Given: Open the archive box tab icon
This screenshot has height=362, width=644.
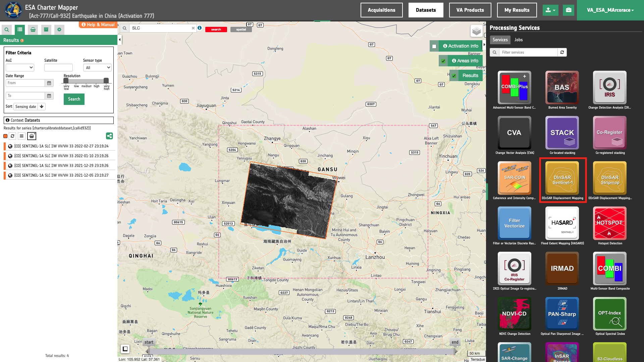Looking at the screenshot, I should point(46,29).
